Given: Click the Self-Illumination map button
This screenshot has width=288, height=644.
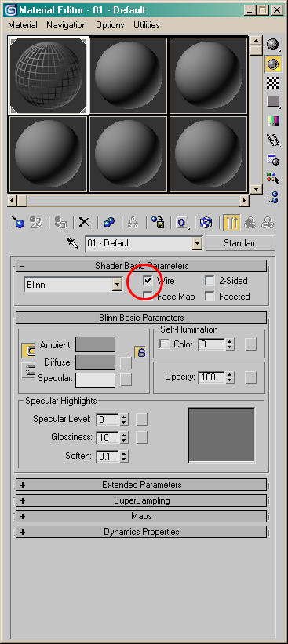Looking at the screenshot, I should [250, 344].
